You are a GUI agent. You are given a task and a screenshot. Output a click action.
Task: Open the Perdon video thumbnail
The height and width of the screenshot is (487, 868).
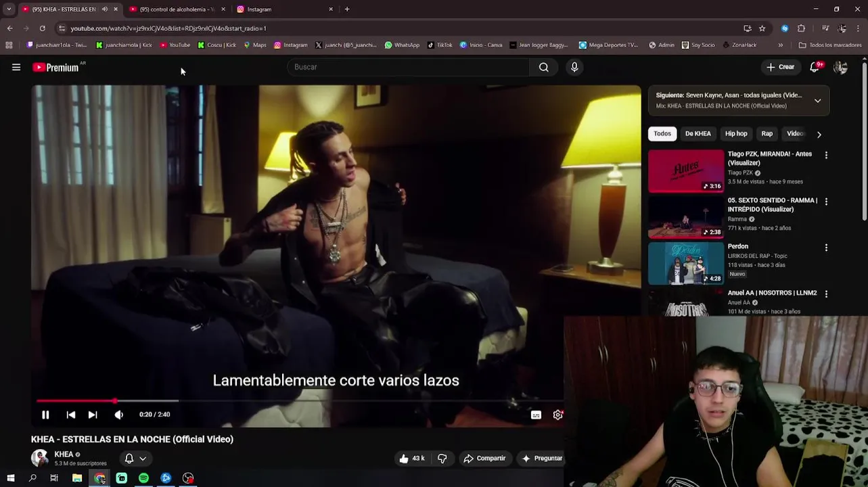686,264
